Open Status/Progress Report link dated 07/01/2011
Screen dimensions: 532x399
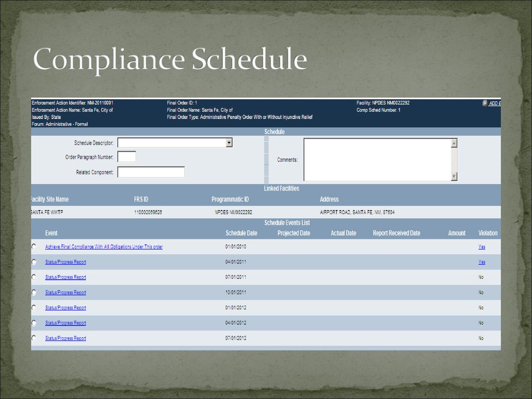point(65,277)
